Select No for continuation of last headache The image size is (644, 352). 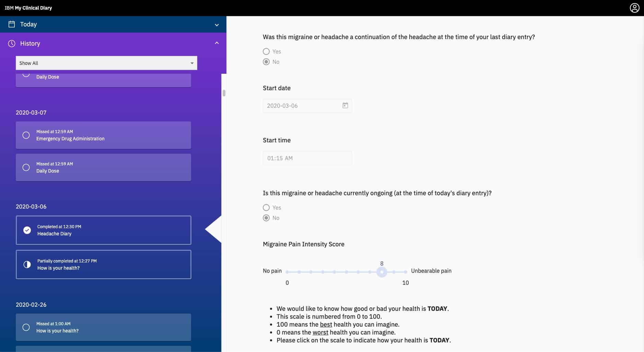266,62
